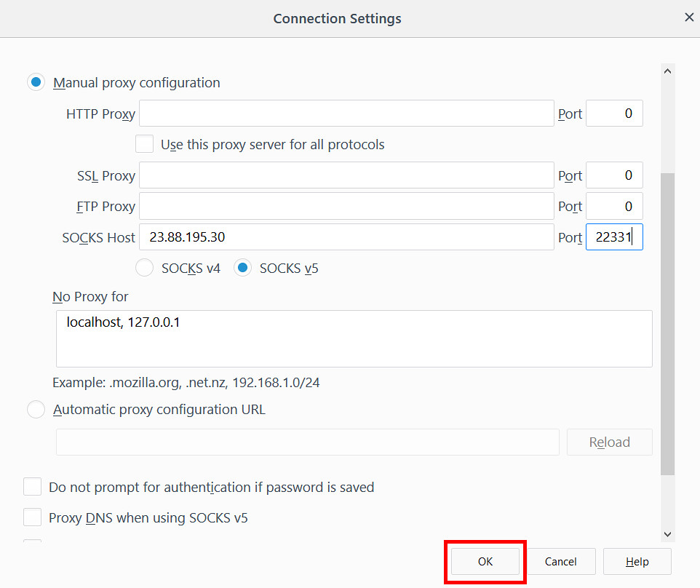
Task: Enable Use this proxy server for all protocols
Action: [144, 144]
